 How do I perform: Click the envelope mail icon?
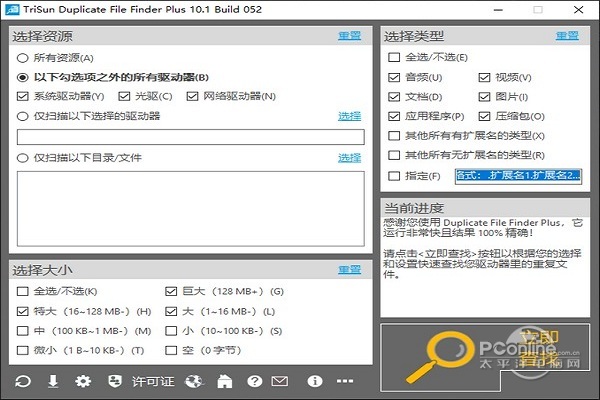280,381
